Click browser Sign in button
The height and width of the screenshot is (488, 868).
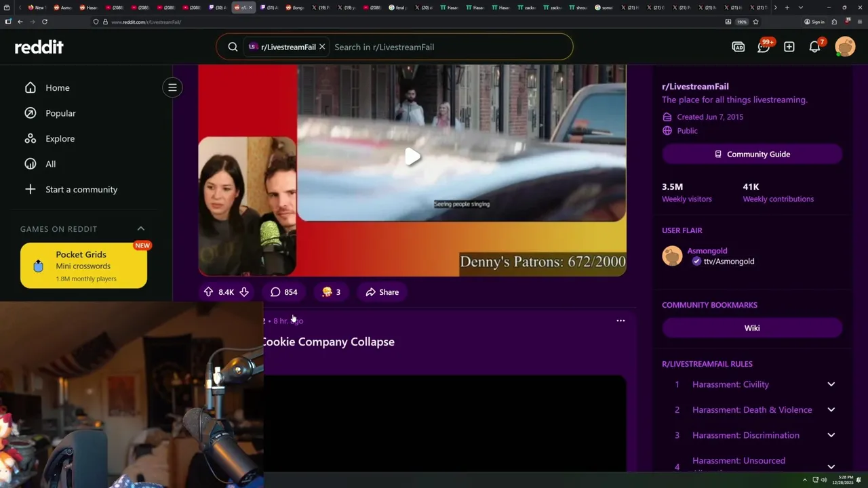click(x=814, y=22)
